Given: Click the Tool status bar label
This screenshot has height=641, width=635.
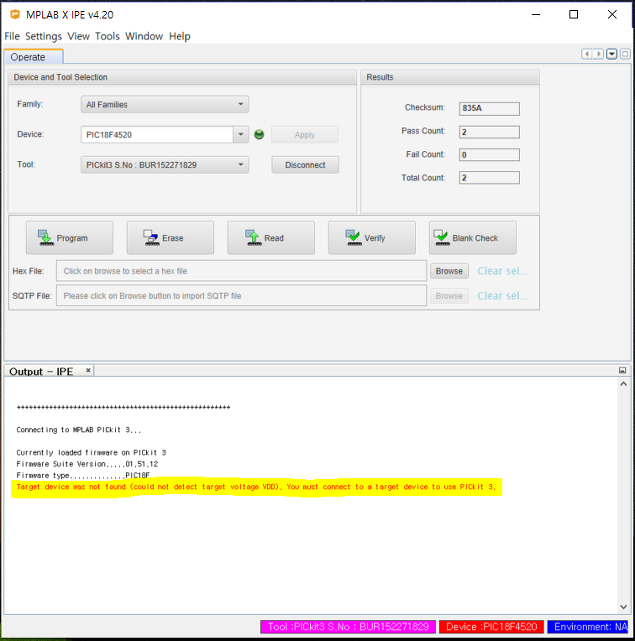Looking at the screenshot, I should 348,627.
